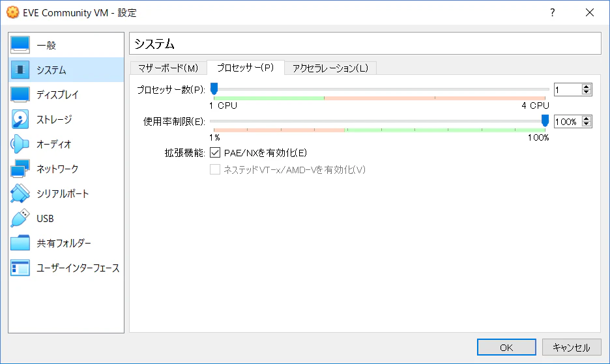Open the ストレージ disk icon
The height and width of the screenshot is (364, 610).
point(20,119)
